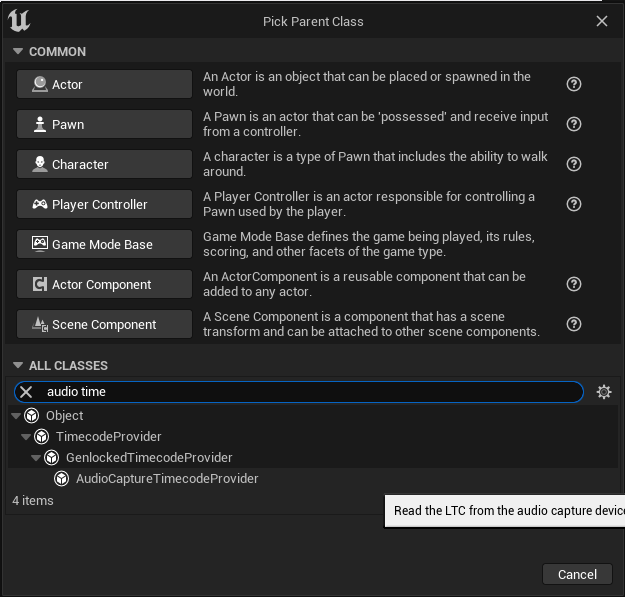
Task: Choose Game Mode Base parent class
Action: click(x=103, y=244)
